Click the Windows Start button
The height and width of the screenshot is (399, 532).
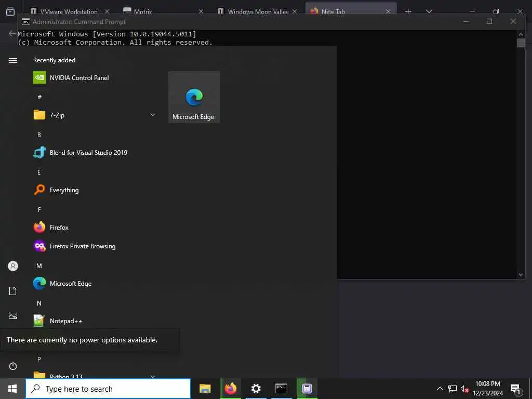click(x=12, y=389)
